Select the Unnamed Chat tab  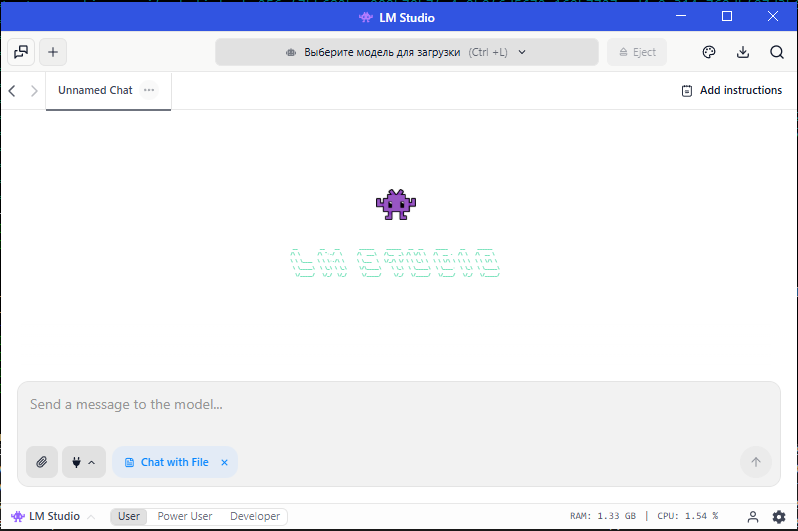95,90
